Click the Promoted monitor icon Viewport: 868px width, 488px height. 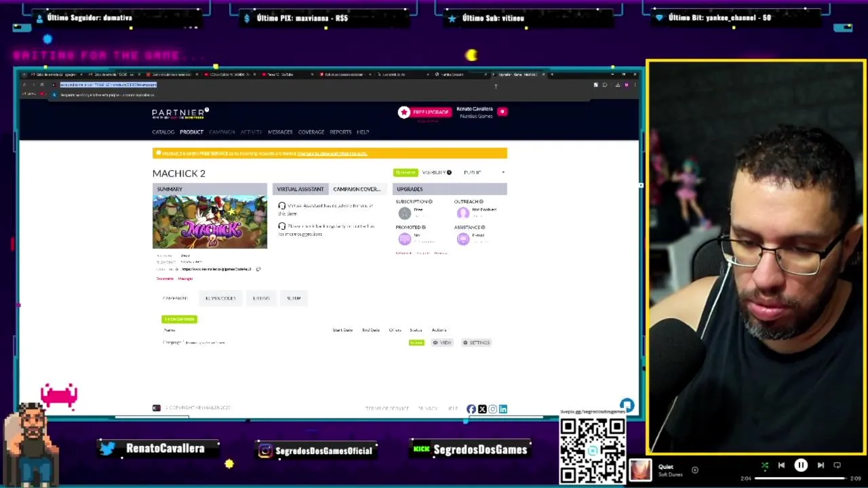point(404,239)
